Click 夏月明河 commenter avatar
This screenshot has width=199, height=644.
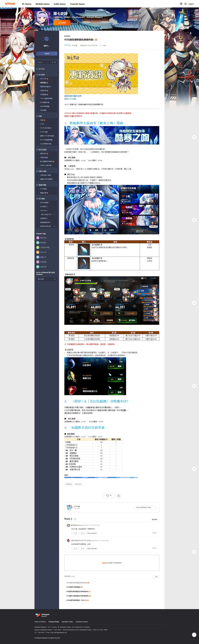69,525
